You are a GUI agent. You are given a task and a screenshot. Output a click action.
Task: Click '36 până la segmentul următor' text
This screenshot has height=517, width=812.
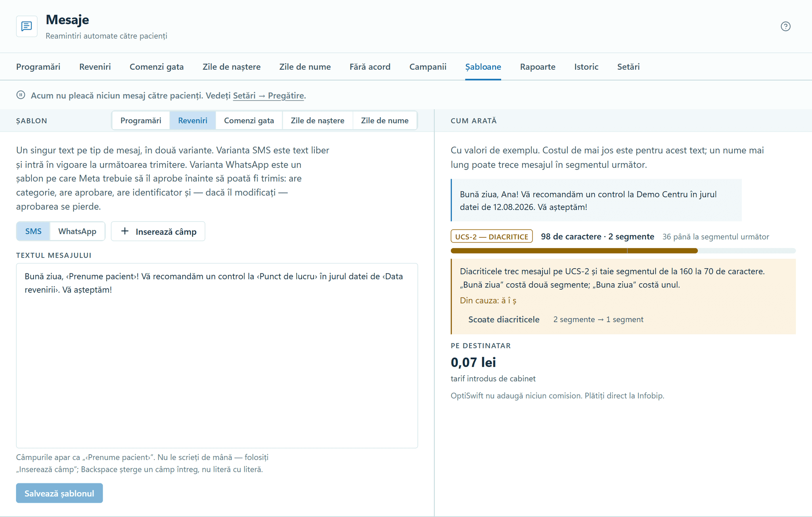coord(716,237)
